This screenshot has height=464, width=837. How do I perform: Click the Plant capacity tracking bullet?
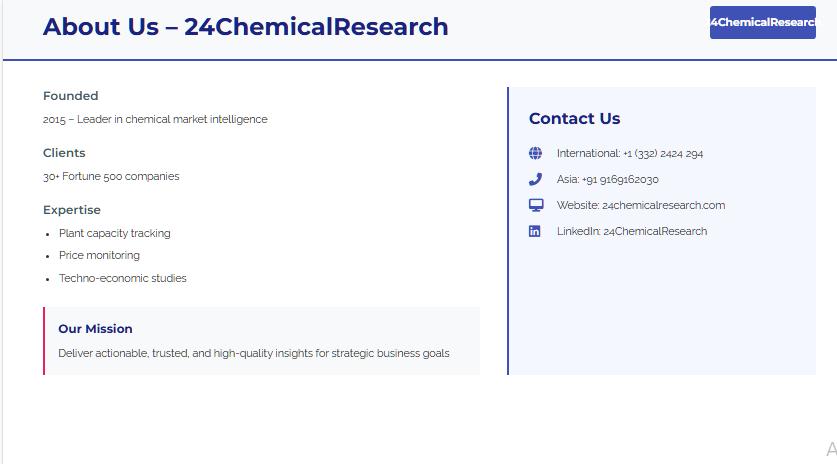point(114,233)
